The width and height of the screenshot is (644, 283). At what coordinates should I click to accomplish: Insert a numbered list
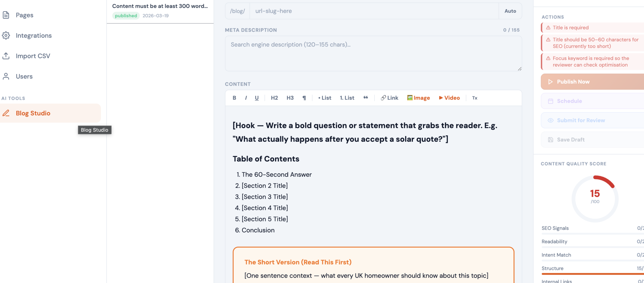click(x=347, y=98)
